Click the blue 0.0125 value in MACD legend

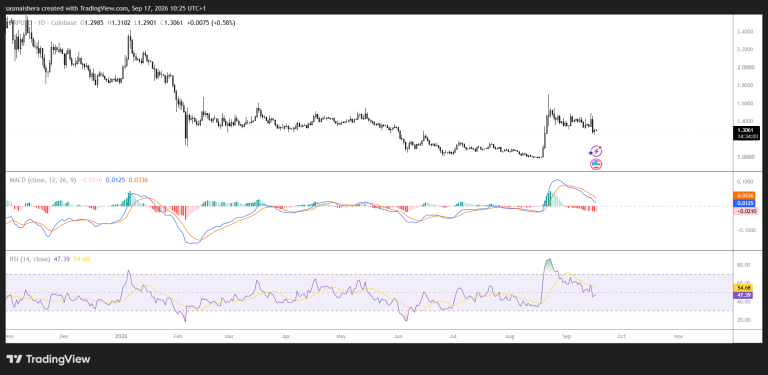click(x=117, y=180)
